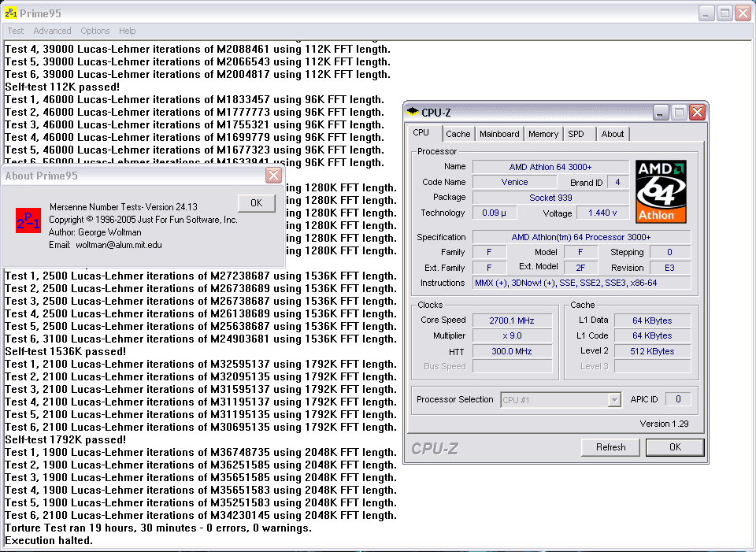Click the 'Torture Test ran 19 hours' line

158,528
